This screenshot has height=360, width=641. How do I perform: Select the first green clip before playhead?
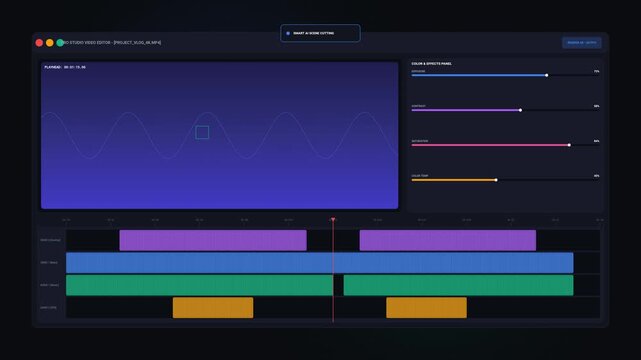click(x=199, y=285)
